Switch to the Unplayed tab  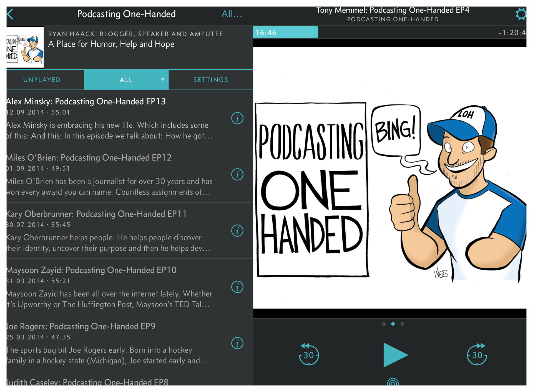coord(42,80)
